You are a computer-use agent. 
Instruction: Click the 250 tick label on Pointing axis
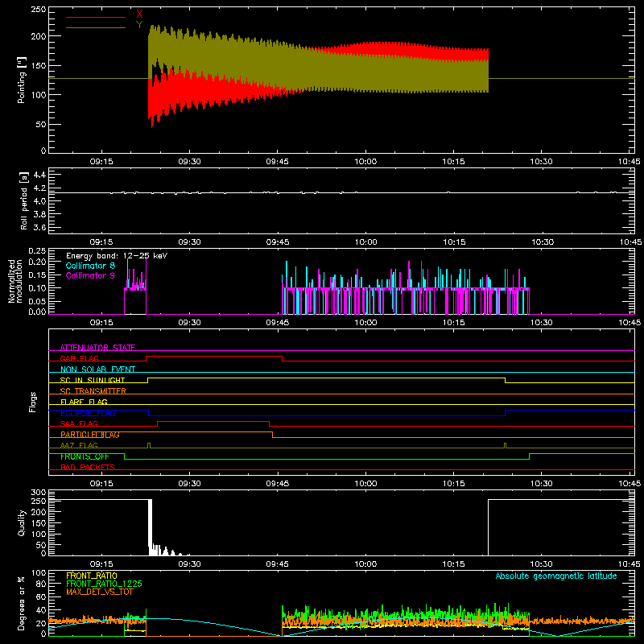coord(39,9)
